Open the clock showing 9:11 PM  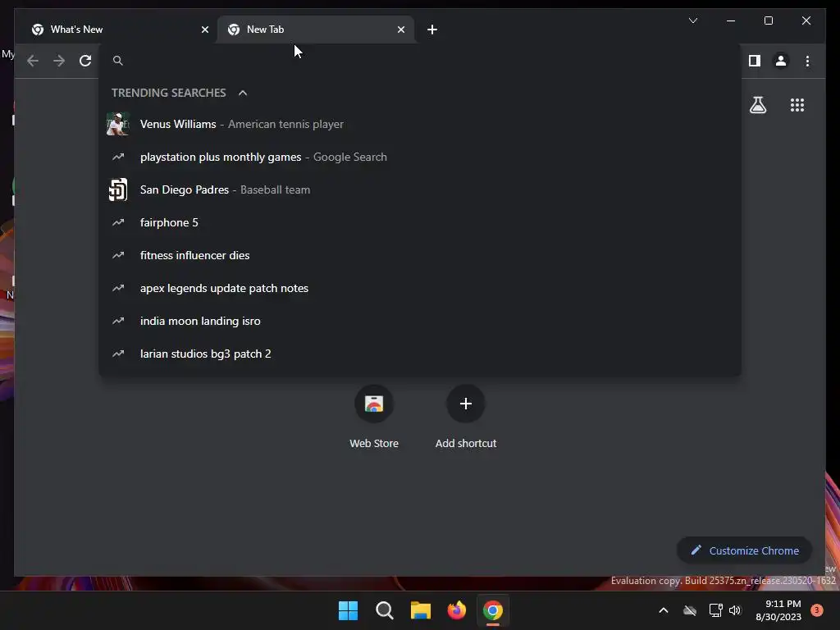pos(778,610)
